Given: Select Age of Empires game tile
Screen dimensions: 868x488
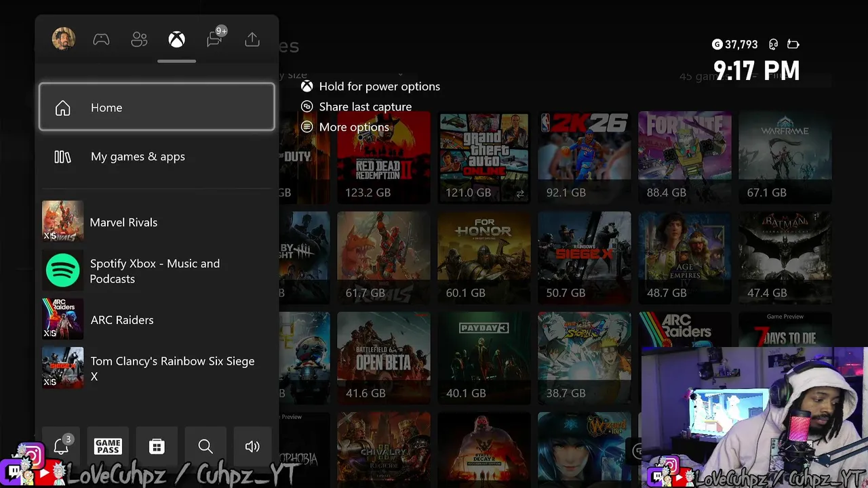Looking at the screenshot, I should 685,258.
